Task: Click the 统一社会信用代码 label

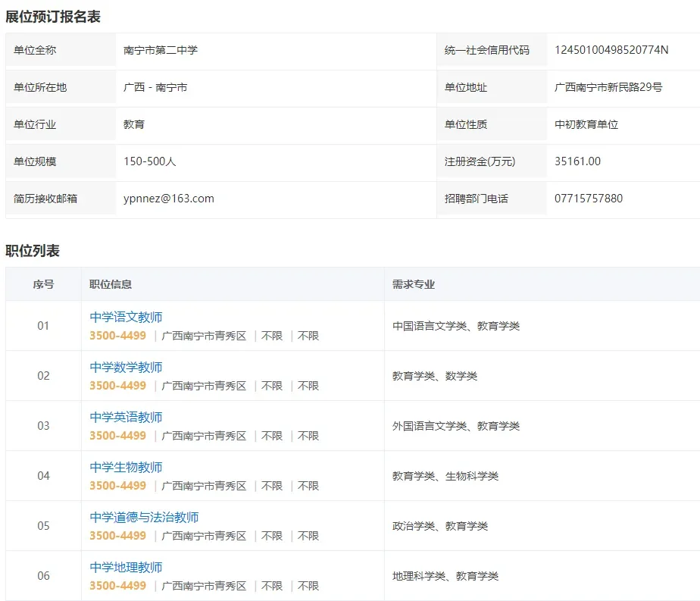Action: click(486, 50)
